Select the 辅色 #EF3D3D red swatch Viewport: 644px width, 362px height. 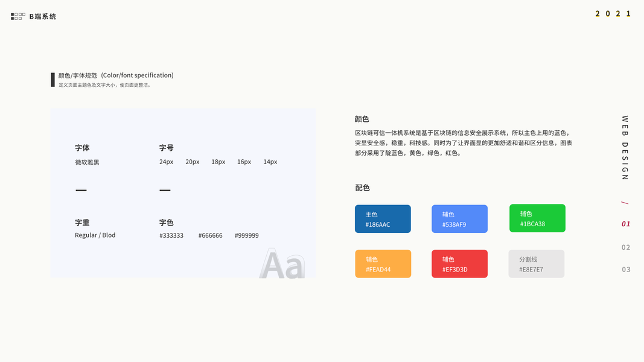(x=459, y=264)
